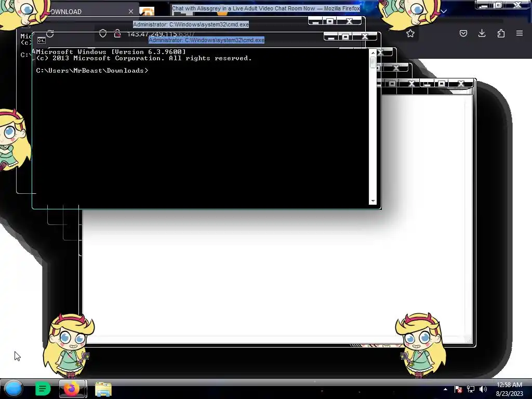The height and width of the screenshot is (399, 532).
Task: Close the Mozilla Firefox window
Action: click(x=518, y=5)
